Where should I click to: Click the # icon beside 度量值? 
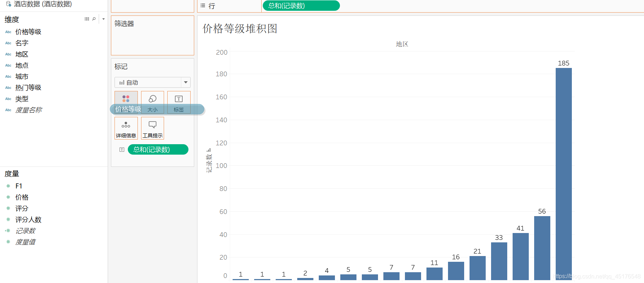[8, 242]
